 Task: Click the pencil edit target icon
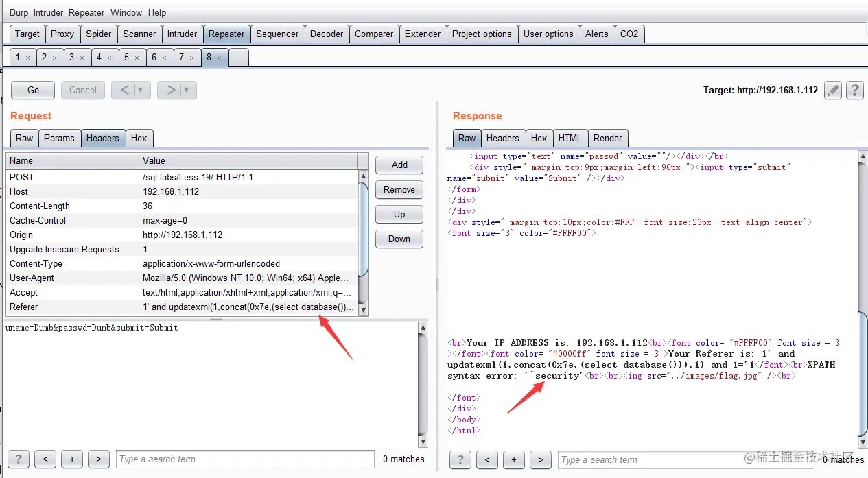click(x=833, y=90)
